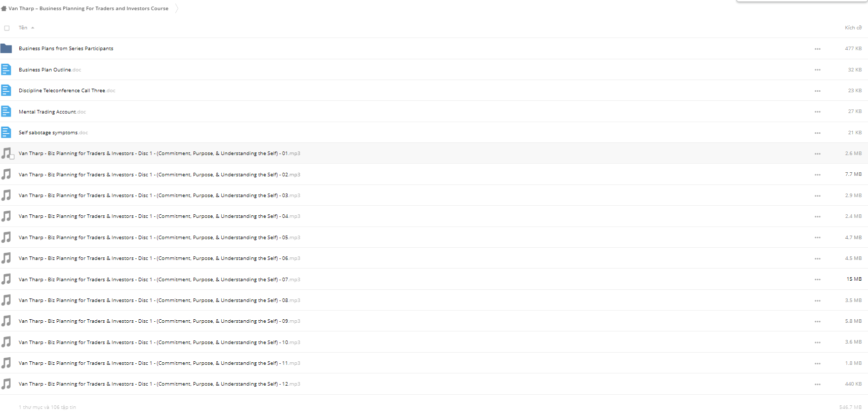The image size is (868, 415).
Task: Show actions for Mental Trading Account.doc
Action: tap(817, 112)
